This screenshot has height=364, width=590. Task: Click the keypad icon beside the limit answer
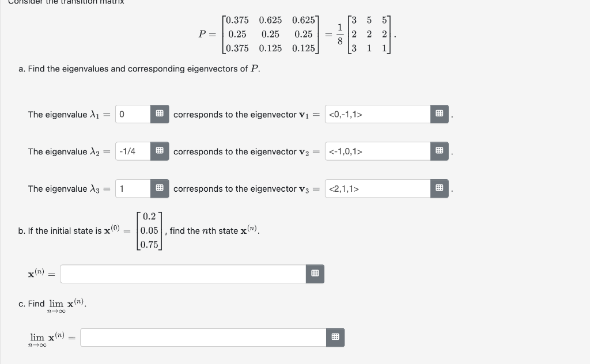pos(335,337)
